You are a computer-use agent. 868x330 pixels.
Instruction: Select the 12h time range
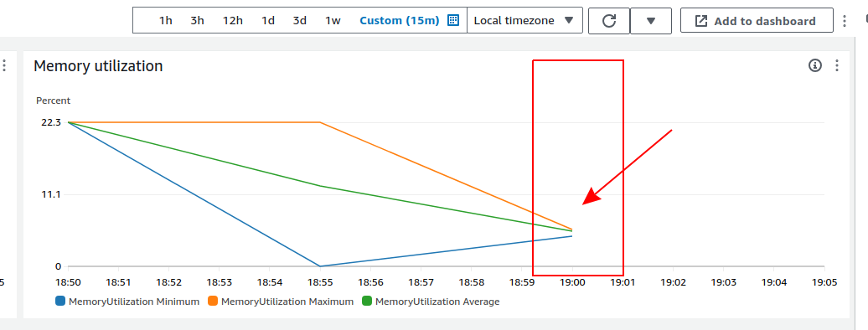233,20
